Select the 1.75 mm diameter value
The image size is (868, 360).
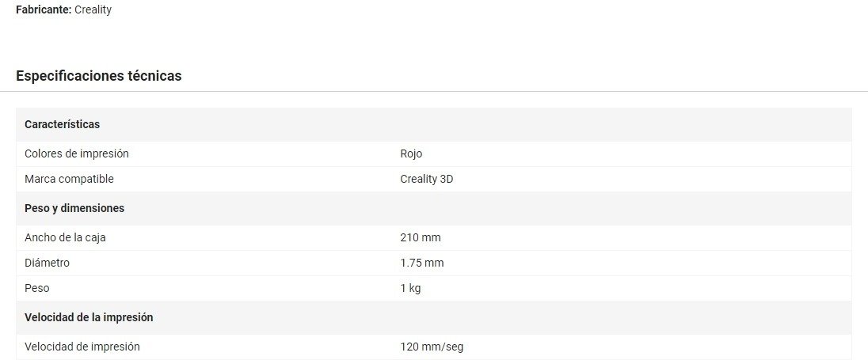(422, 263)
